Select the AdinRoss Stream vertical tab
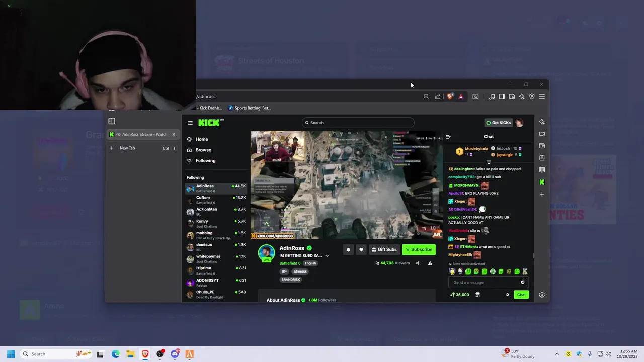Image resolution: width=644 pixels, height=362 pixels. pos(142,134)
